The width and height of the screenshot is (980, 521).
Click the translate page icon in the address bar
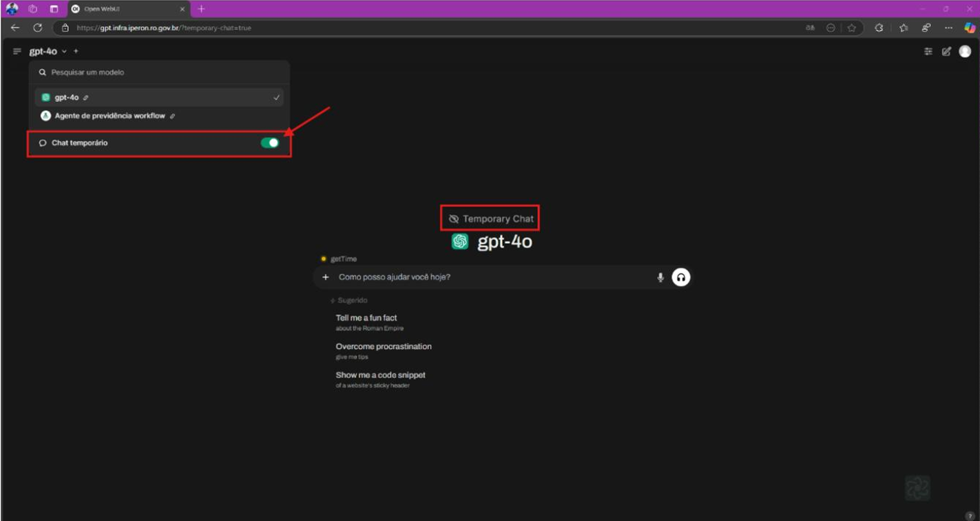coord(810,28)
